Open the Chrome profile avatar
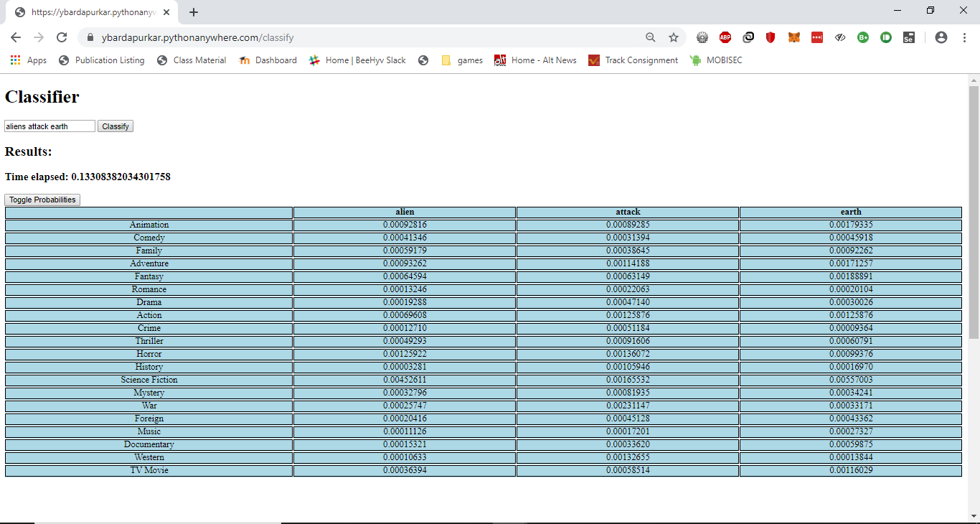The width and height of the screenshot is (980, 524). (x=941, y=37)
